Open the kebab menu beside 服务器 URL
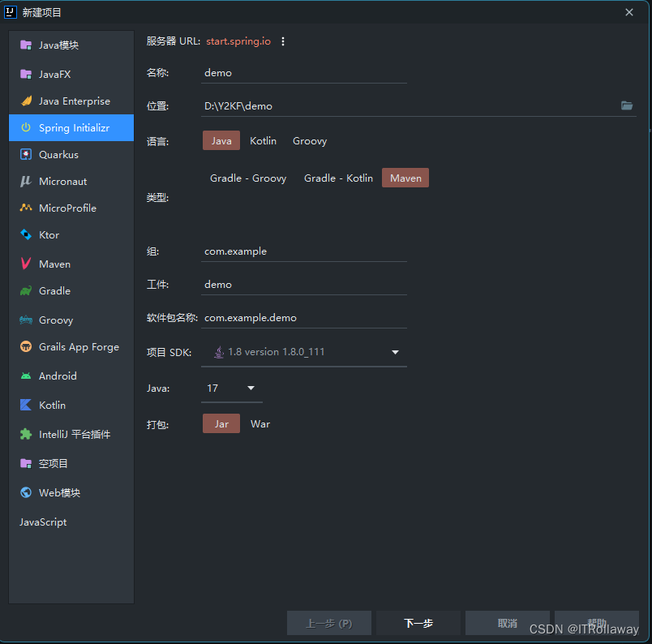Viewport: 652px width, 644px height. [281, 41]
